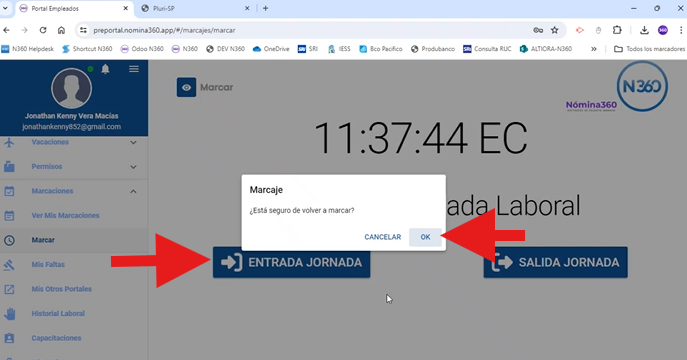Expand the Permisos menu chevron
Image resolution: width=687 pixels, height=360 pixels.
tap(133, 167)
